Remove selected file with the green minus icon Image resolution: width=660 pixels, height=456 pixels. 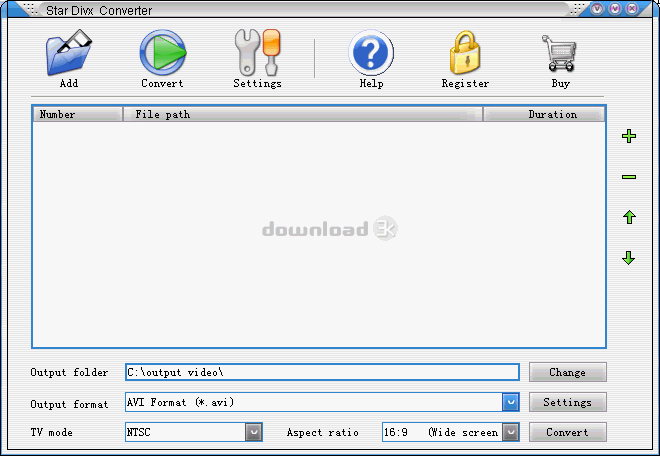(629, 177)
